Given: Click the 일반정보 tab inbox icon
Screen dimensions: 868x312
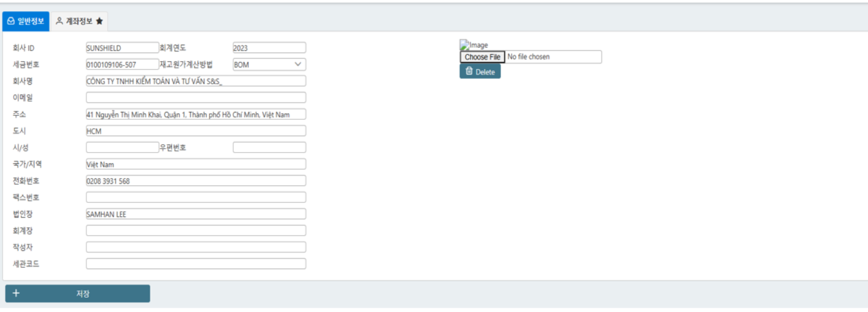Looking at the screenshot, I should (11, 21).
